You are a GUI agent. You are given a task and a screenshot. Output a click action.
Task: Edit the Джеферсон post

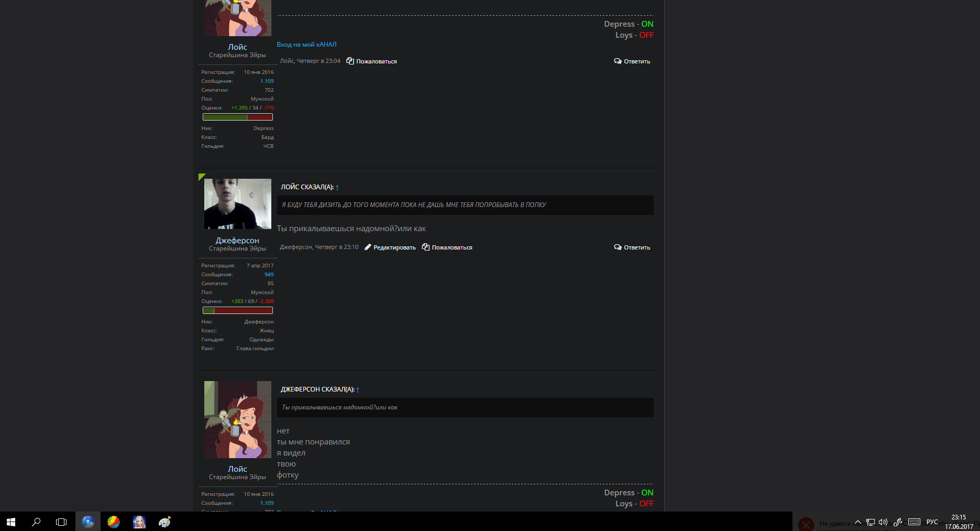click(x=390, y=247)
